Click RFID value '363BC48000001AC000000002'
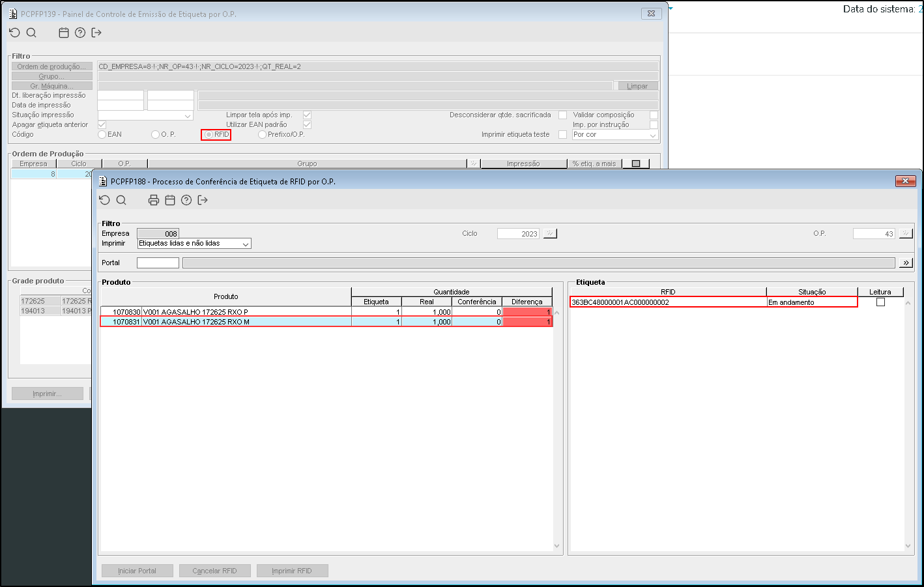Image resolution: width=924 pixels, height=587 pixels. 620,302
